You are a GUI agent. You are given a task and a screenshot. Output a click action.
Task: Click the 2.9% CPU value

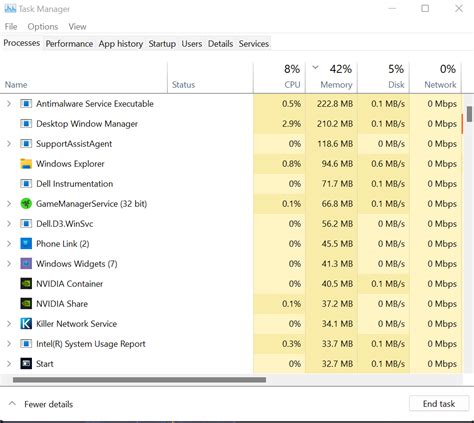point(291,124)
